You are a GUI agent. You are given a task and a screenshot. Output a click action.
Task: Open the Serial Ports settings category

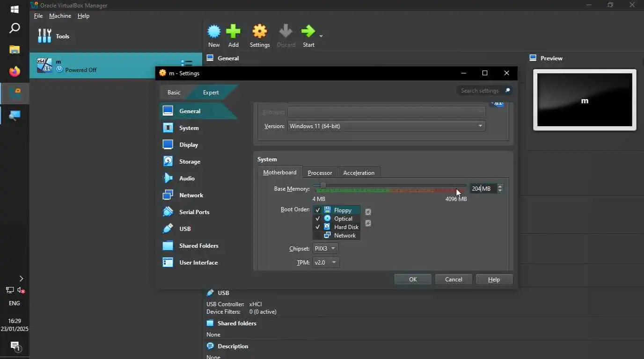tap(198, 212)
